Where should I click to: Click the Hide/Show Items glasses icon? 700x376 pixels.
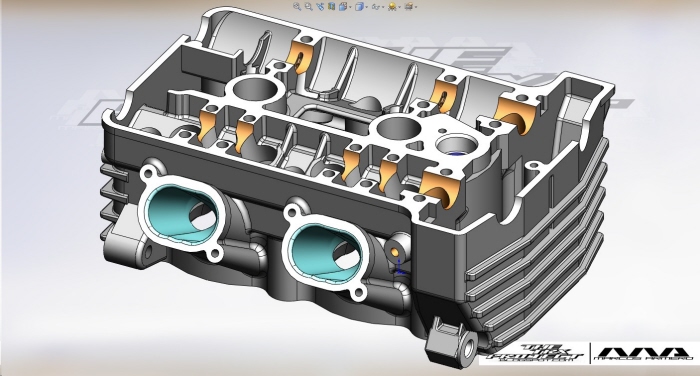point(376,7)
